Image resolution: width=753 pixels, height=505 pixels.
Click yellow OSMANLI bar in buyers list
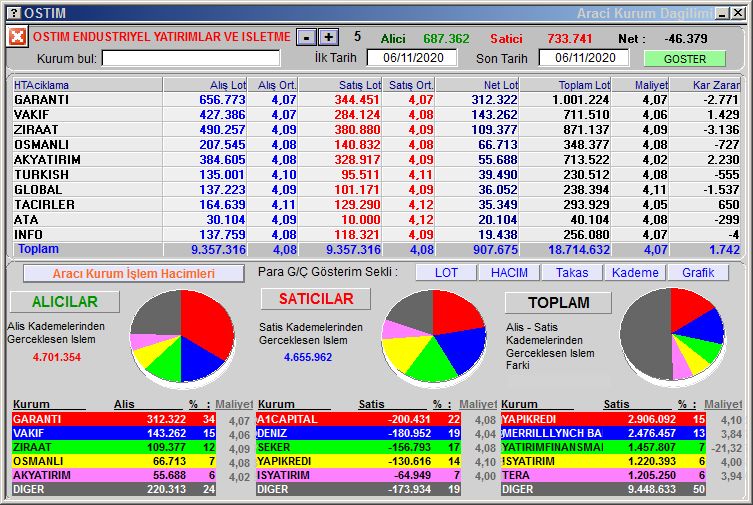(x=114, y=461)
